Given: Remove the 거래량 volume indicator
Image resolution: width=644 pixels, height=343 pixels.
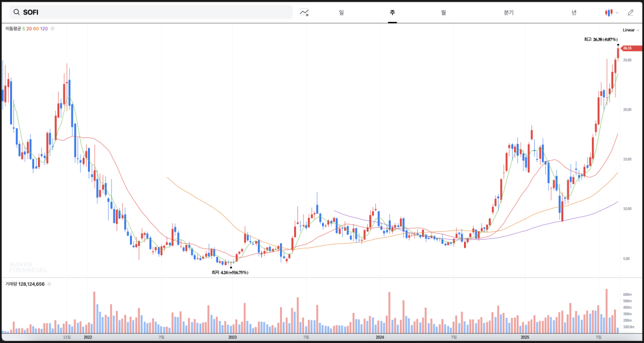Looking at the screenshot, I should coord(49,284).
